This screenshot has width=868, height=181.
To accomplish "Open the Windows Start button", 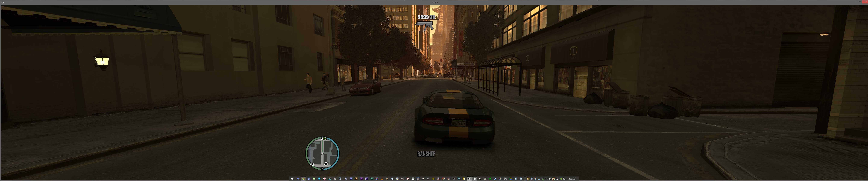I will [292, 179].
